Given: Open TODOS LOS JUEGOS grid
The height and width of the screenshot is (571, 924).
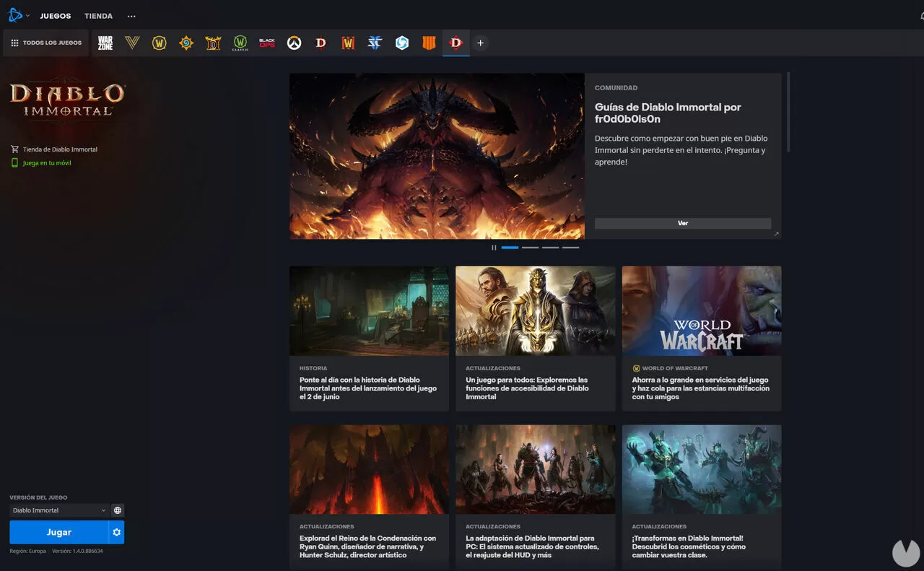Looking at the screenshot, I should pos(46,43).
